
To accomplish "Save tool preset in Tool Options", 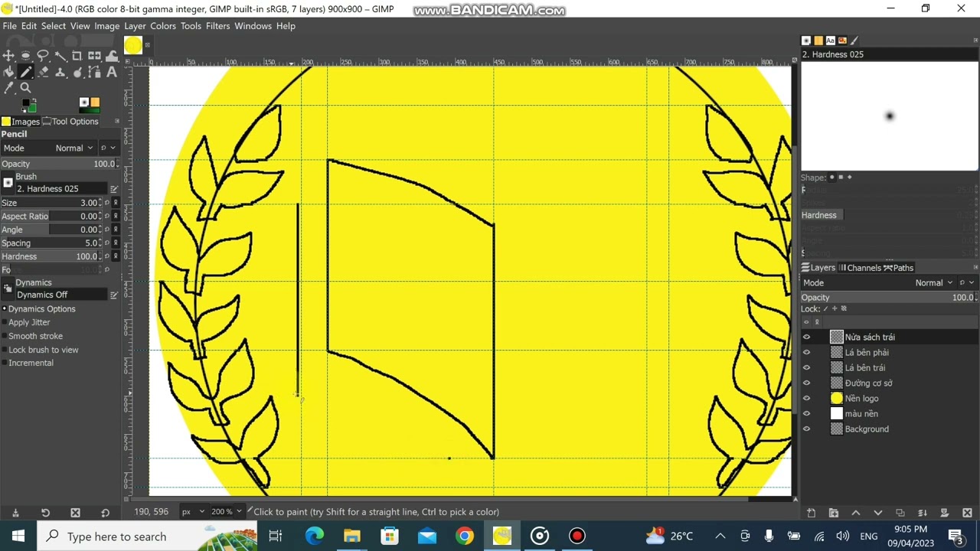I will [15, 513].
